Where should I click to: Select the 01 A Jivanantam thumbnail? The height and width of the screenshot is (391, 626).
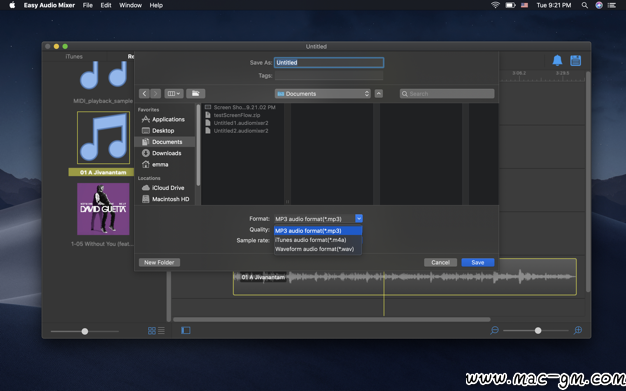click(x=103, y=138)
